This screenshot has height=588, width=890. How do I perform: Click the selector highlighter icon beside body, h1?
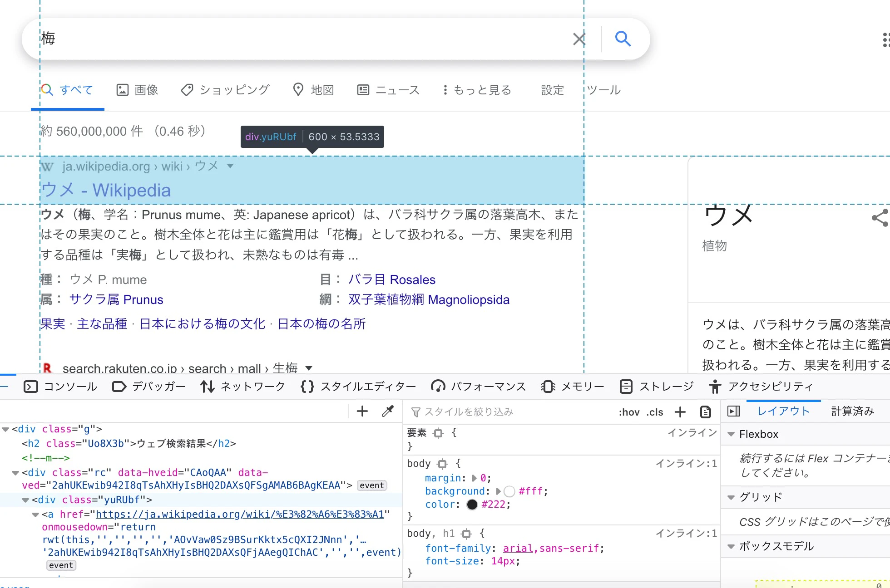point(466,534)
